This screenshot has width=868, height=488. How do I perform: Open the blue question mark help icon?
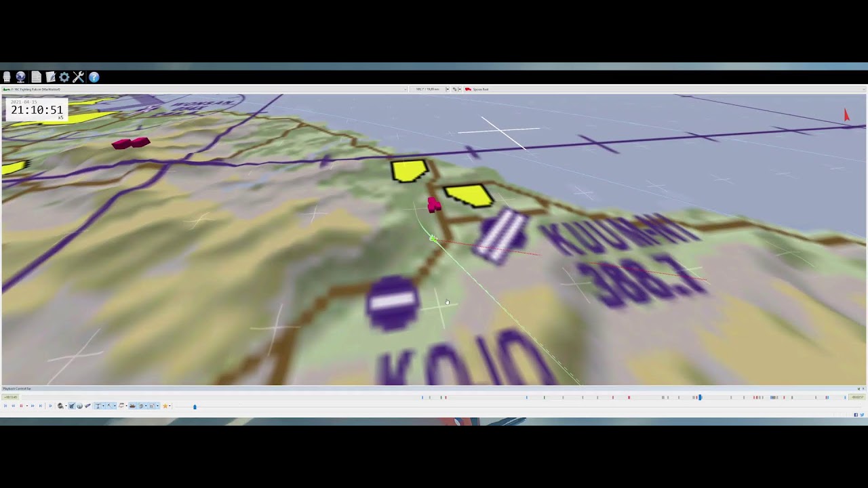(94, 77)
